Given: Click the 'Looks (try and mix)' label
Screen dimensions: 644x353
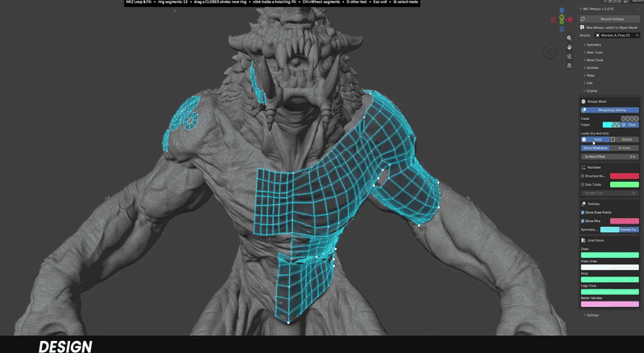Looking at the screenshot, I should pos(595,133).
